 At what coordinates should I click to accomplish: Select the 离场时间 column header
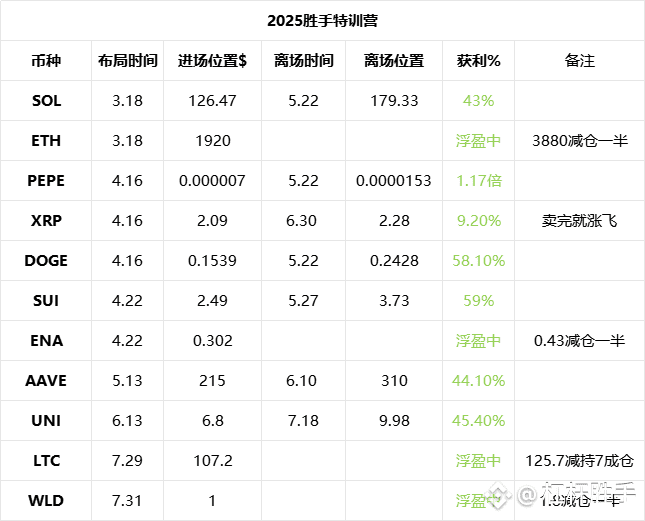304,61
